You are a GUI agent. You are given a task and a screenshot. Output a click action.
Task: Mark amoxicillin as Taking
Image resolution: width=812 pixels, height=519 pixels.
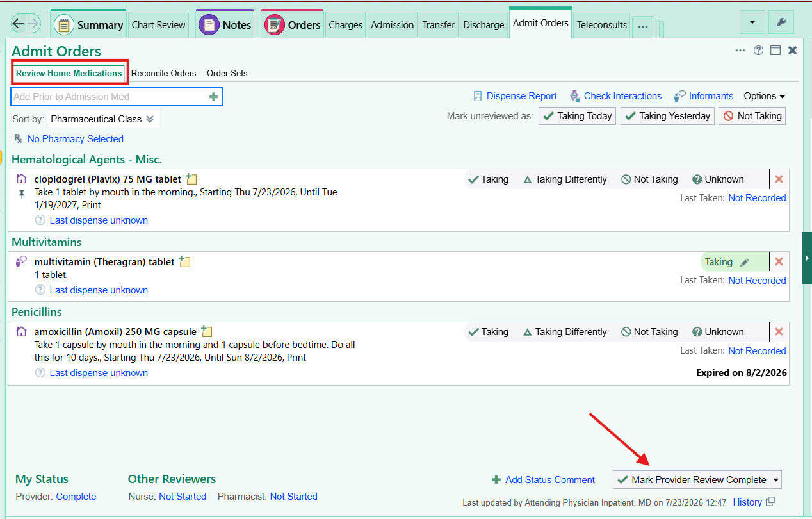[488, 332]
